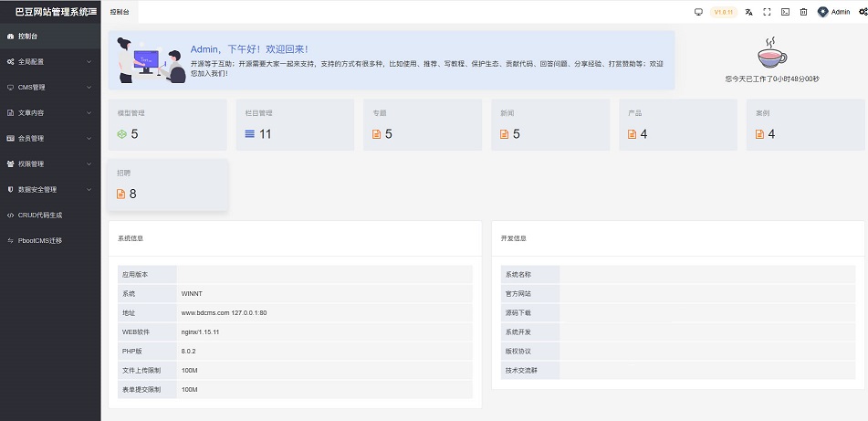This screenshot has height=421, width=868.
Task: Open the 新闻 statistics card
Action: pyautogui.click(x=550, y=124)
